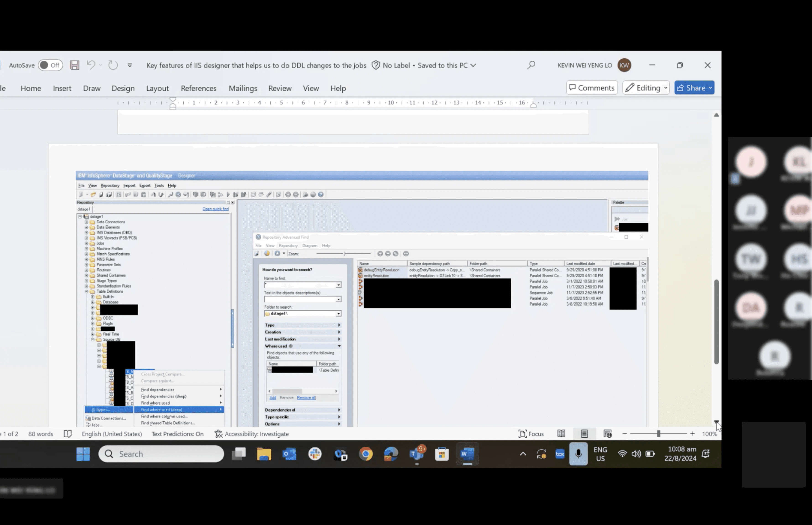This screenshot has height=525, width=812.
Task: Open the Help ribbon tab in Word
Action: (x=338, y=88)
